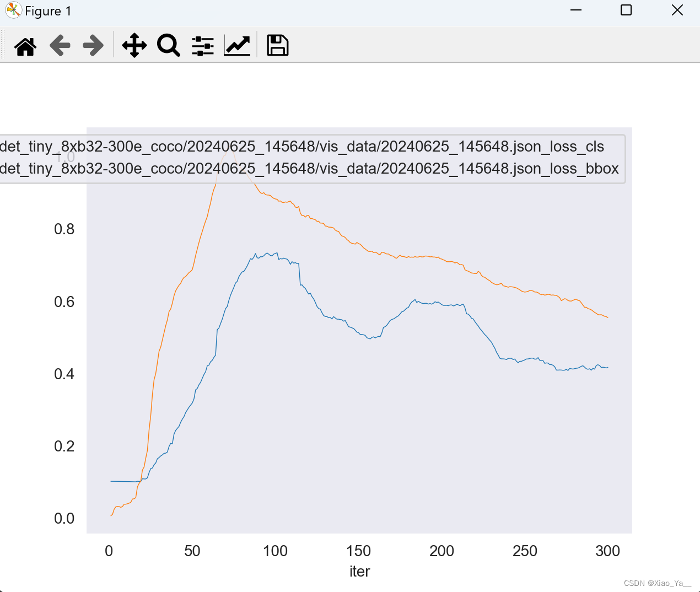Click the Home icon to reset the view

(x=25, y=46)
